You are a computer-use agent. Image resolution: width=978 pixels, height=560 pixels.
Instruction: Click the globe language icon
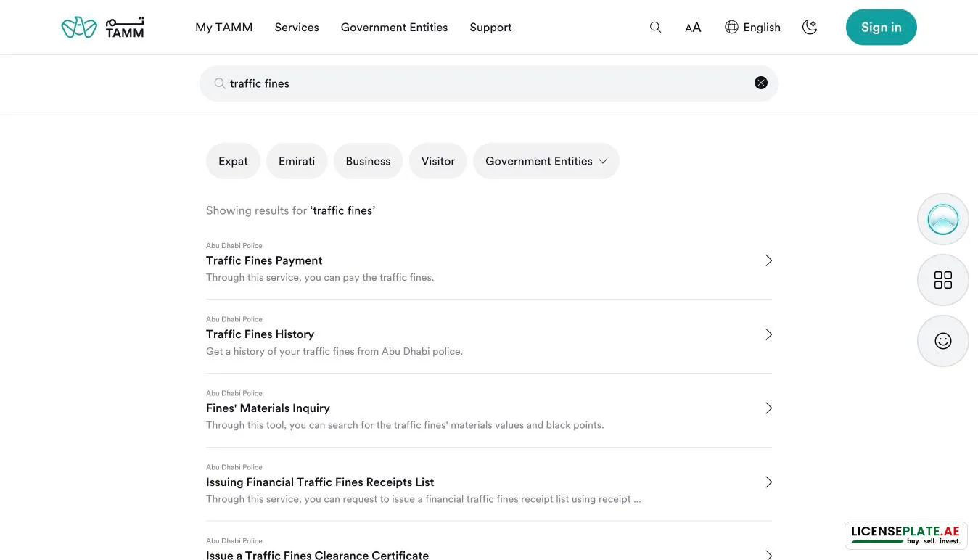(731, 28)
